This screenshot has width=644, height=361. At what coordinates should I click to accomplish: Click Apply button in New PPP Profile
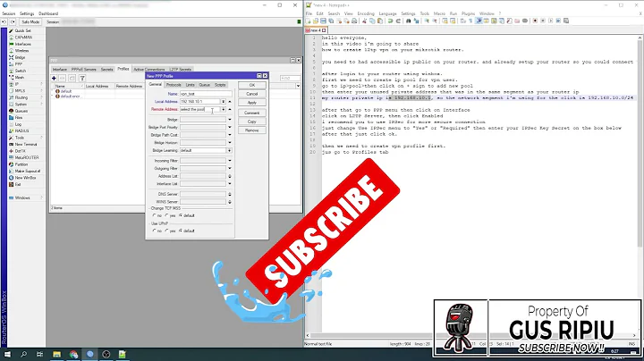252,103
